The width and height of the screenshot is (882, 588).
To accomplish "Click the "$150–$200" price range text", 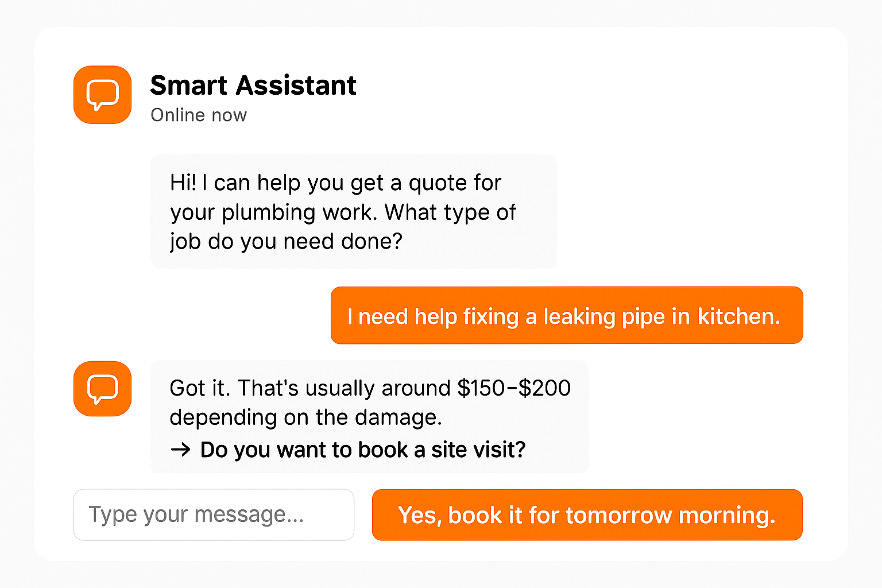I will (x=514, y=388).
